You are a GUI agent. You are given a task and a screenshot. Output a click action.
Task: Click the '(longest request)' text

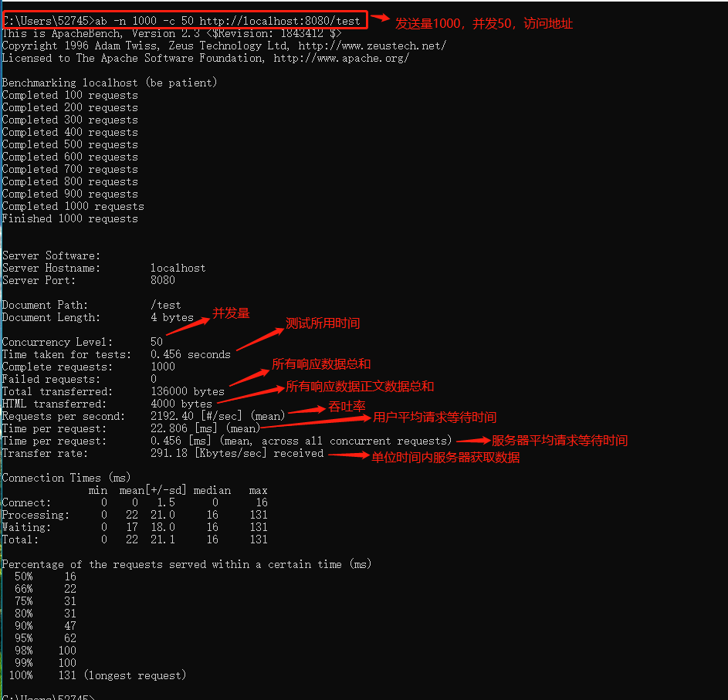tap(134, 675)
